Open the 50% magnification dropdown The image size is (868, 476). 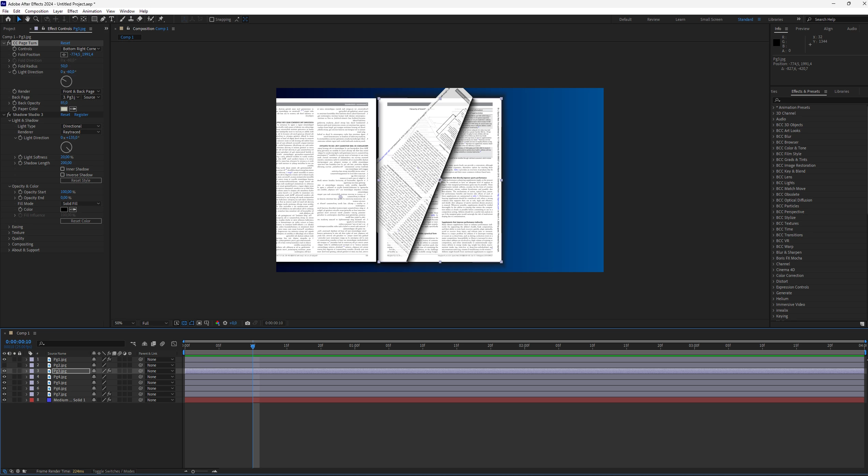click(x=124, y=323)
